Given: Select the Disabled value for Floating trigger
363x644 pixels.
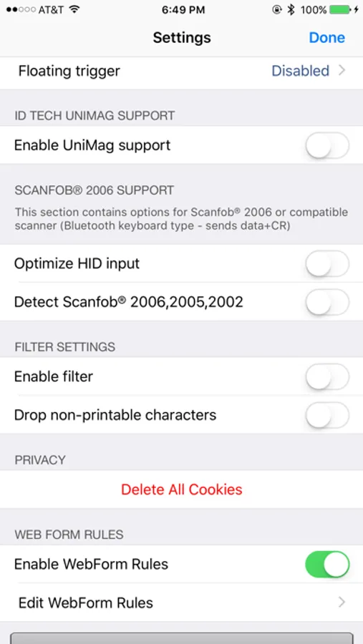Looking at the screenshot, I should (301, 71).
